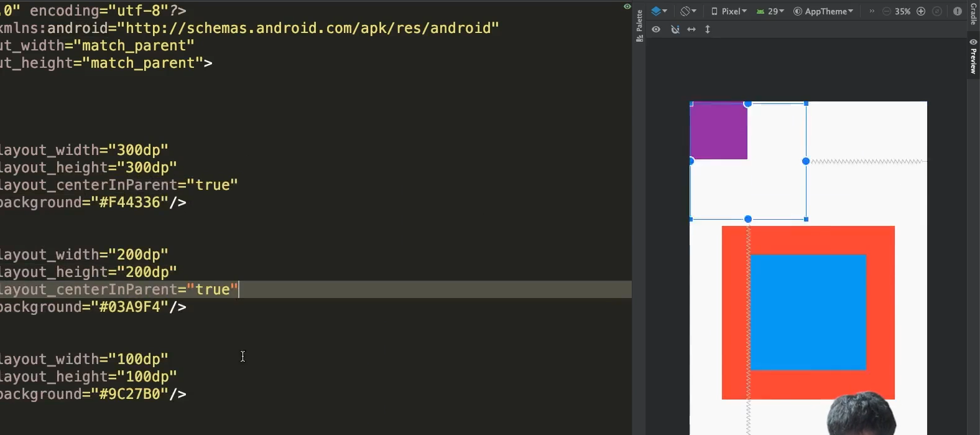
Task: Select the Preview side panel tab
Action: tap(974, 56)
